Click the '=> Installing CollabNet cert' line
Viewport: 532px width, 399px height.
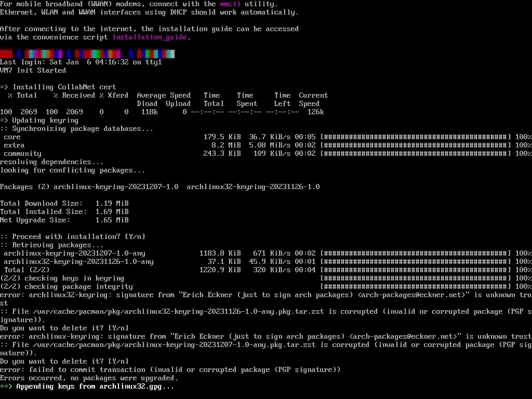[58, 87]
